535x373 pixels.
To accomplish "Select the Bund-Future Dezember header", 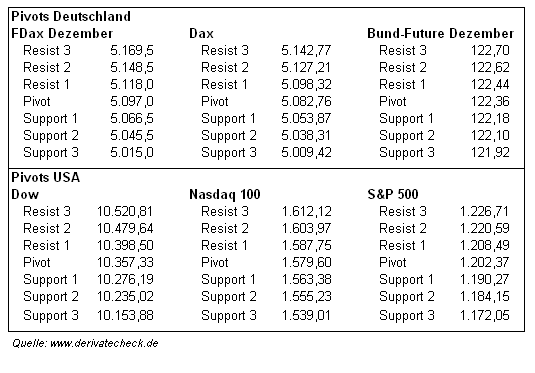I will (x=440, y=33).
